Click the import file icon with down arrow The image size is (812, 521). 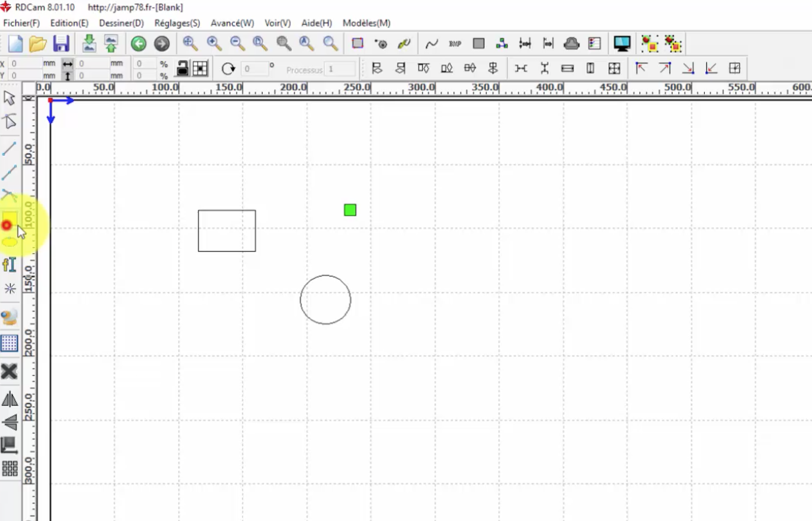point(89,44)
